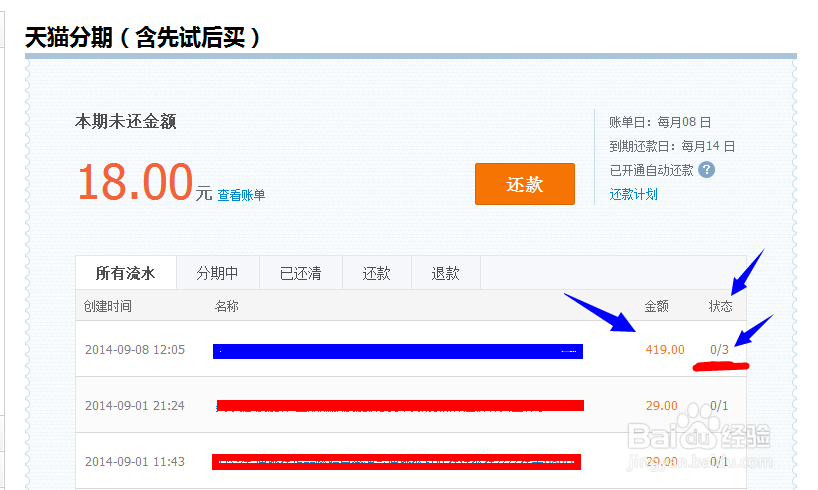This screenshot has height=490, width=818.
Task: Click the orange 还款 repay button
Action: pyautogui.click(x=524, y=184)
